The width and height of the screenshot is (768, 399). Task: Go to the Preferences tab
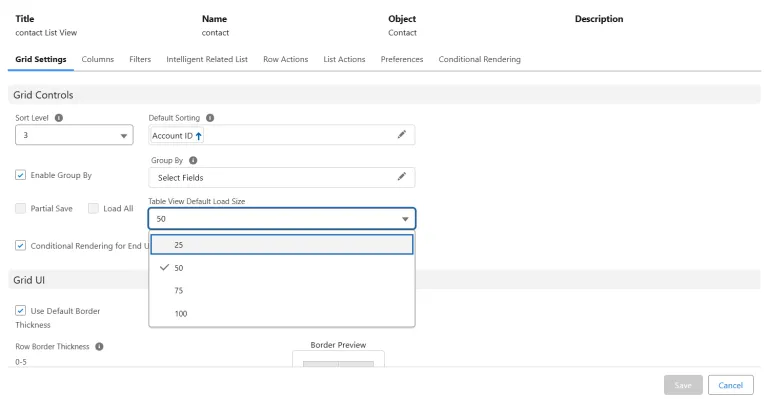(402, 59)
